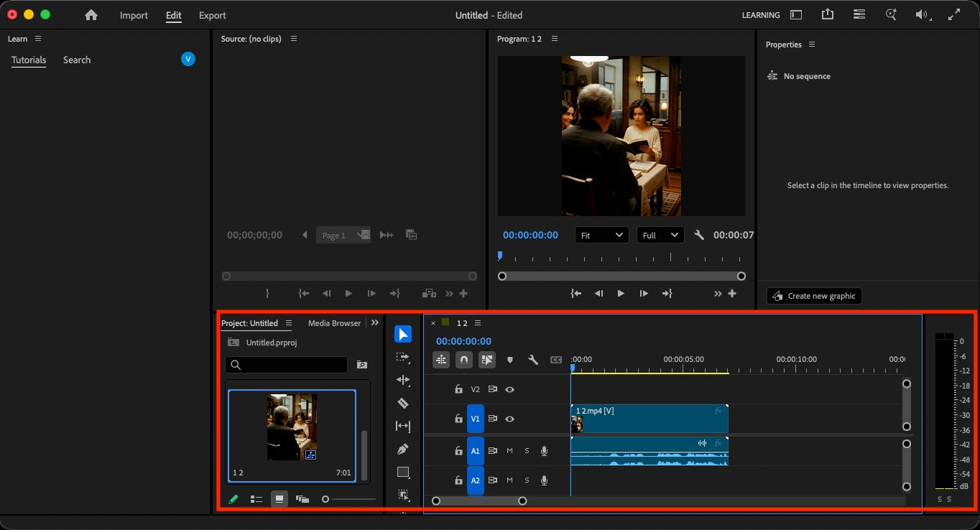Screen dimensions: 980x530
Task: Toggle V1 track visibility eye
Action: tap(509, 419)
